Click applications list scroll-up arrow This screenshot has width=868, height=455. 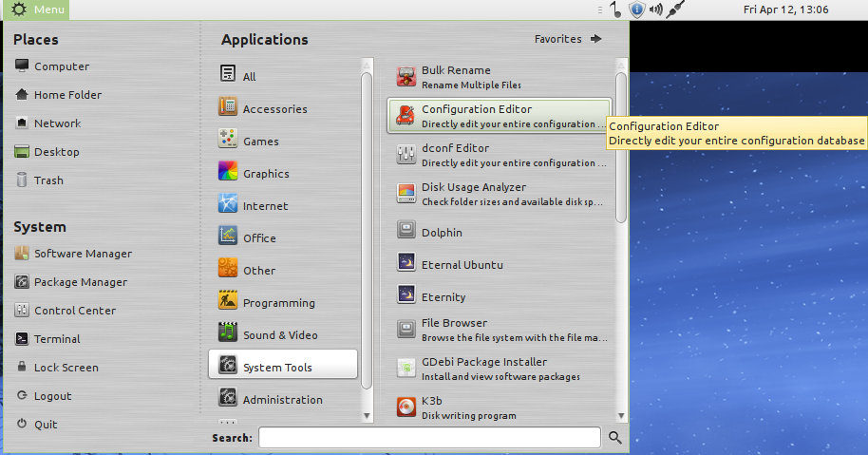tap(621, 66)
